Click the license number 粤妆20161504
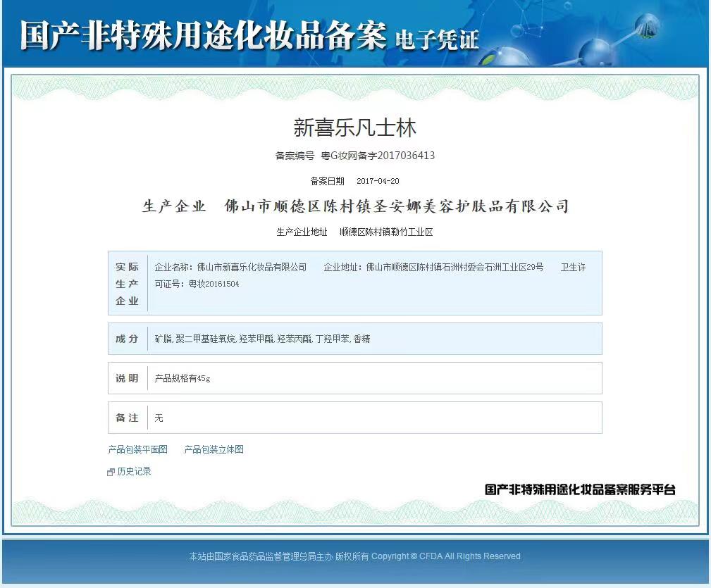Screen dimensions: 711x588 coord(214,284)
